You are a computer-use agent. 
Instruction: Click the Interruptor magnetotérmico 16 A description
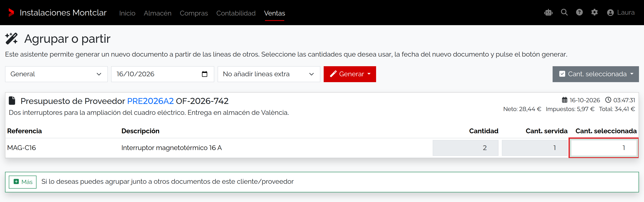[x=171, y=148]
